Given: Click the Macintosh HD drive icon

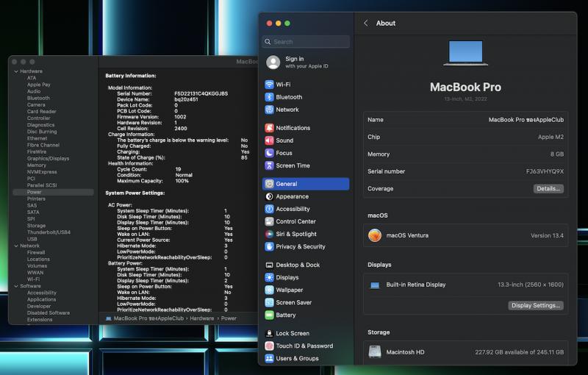Looking at the screenshot, I should tap(375, 351).
